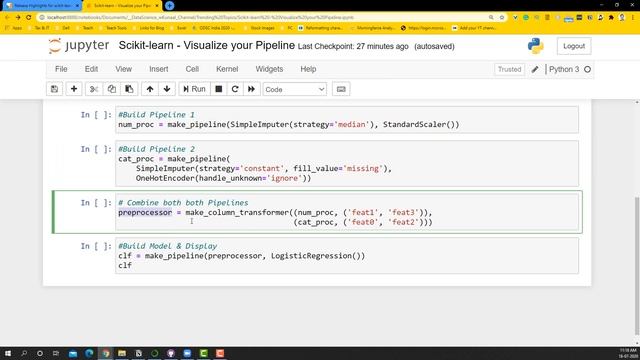Rename notebook via title Scikit-learn - Visualize your Pipeline
This screenshot has height=360, width=640.
[x=207, y=45]
